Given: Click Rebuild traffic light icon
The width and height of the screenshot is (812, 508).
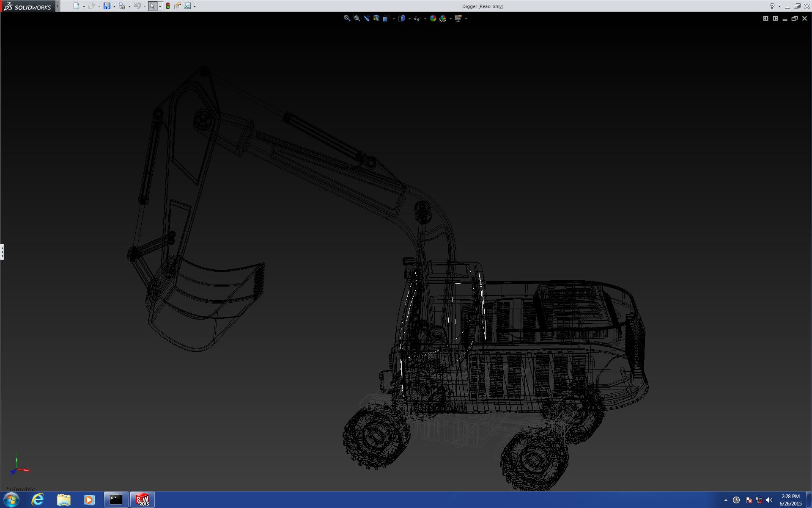Looking at the screenshot, I should [x=168, y=6].
